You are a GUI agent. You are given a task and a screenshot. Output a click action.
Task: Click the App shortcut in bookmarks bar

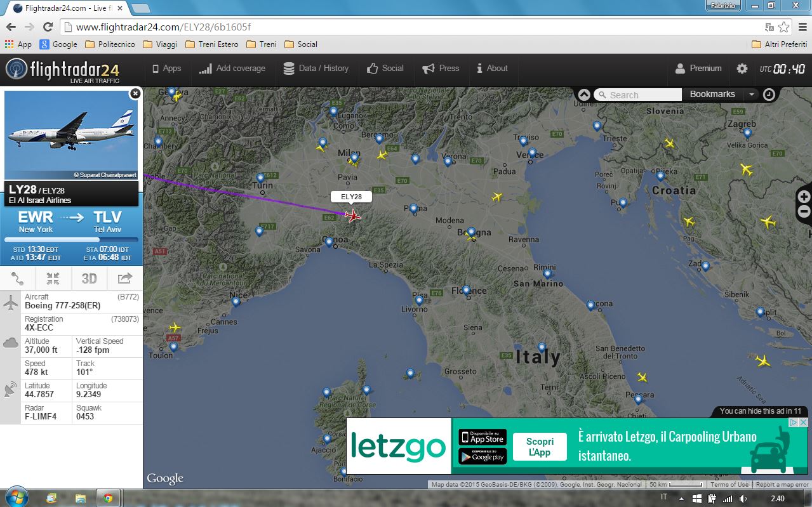[x=18, y=44]
